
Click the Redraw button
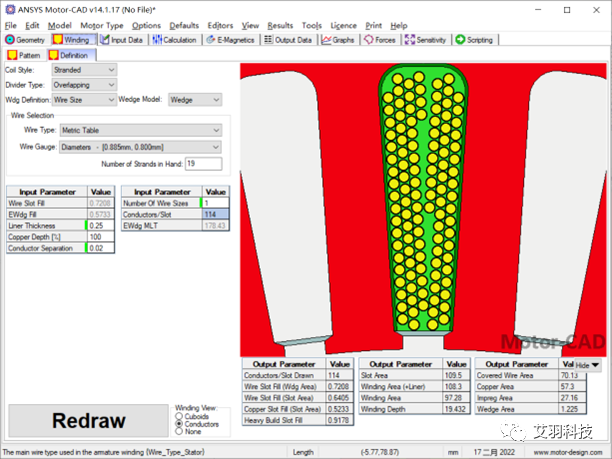pos(89,421)
